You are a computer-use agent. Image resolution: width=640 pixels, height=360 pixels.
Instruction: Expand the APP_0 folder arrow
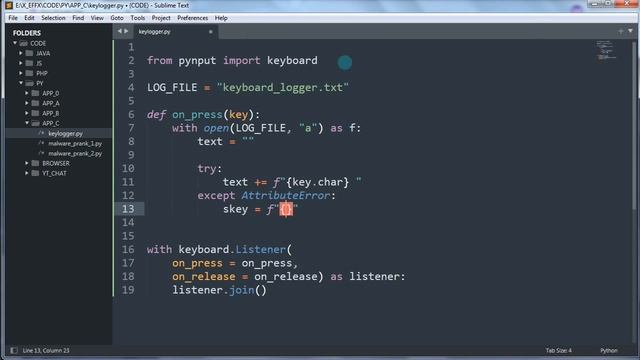pyautogui.click(x=27, y=93)
